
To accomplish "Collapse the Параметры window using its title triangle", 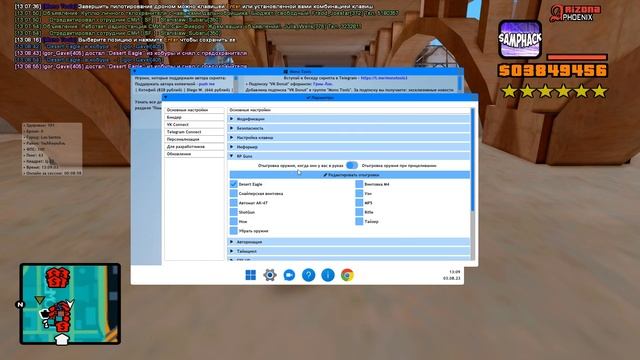I will (x=165, y=97).
